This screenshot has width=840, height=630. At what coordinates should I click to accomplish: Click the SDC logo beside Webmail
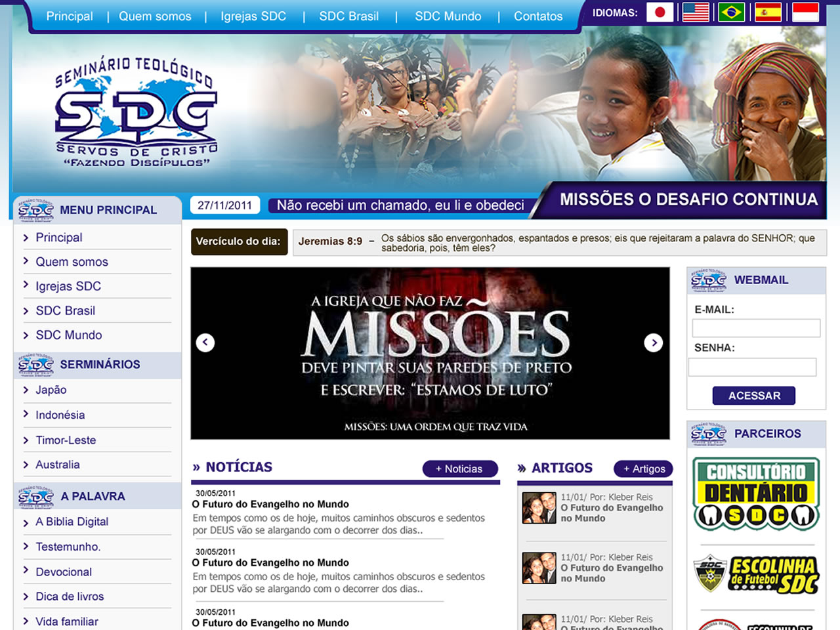(709, 280)
